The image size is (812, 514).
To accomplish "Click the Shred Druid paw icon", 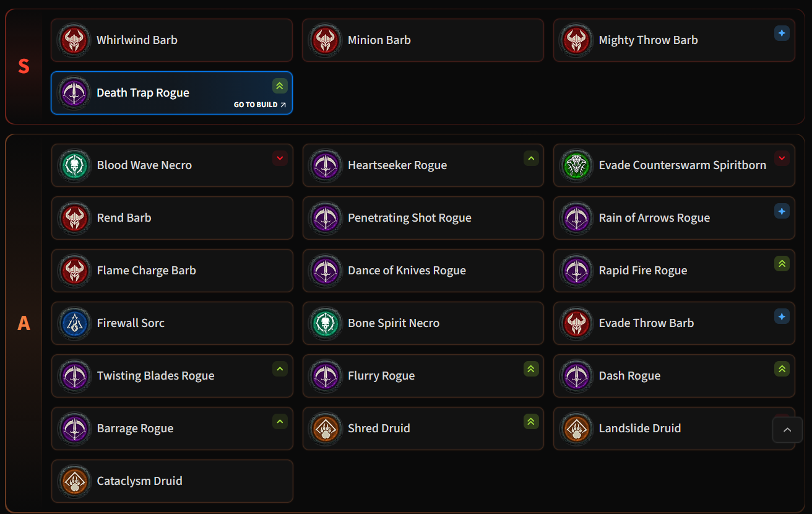I will [x=326, y=429].
